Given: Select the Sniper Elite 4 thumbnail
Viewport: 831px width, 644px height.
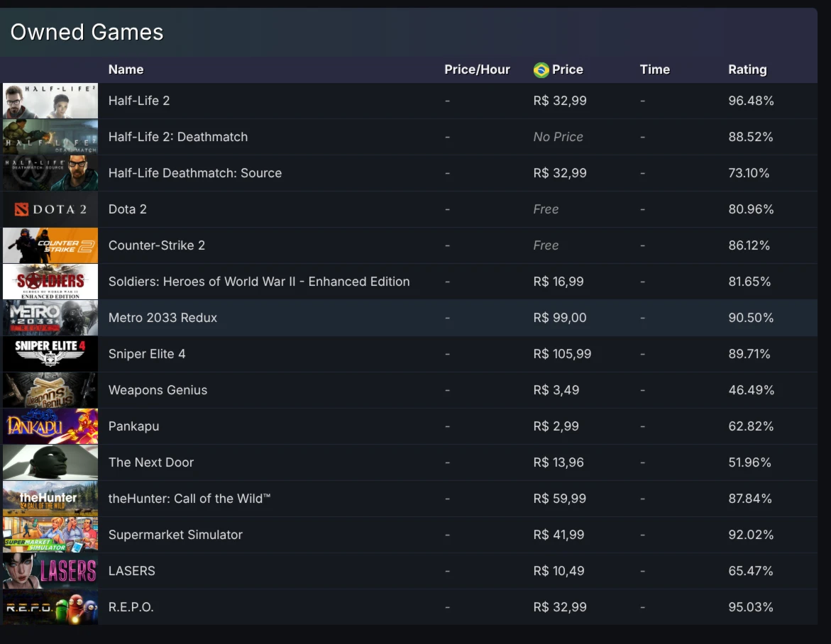Looking at the screenshot, I should click(50, 354).
